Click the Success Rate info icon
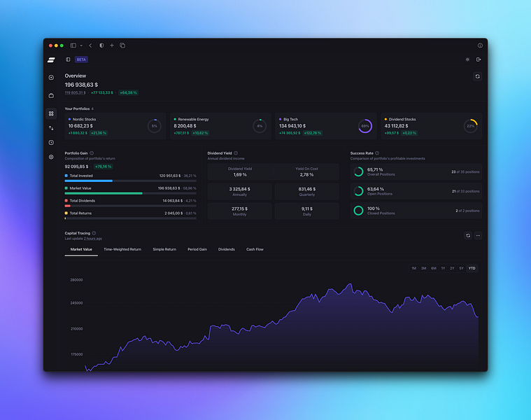The width and height of the screenshot is (531, 420). (377, 153)
